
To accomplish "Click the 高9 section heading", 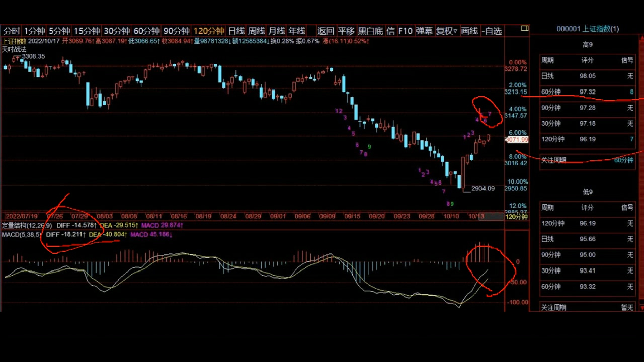I will pyautogui.click(x=588, y=44).
